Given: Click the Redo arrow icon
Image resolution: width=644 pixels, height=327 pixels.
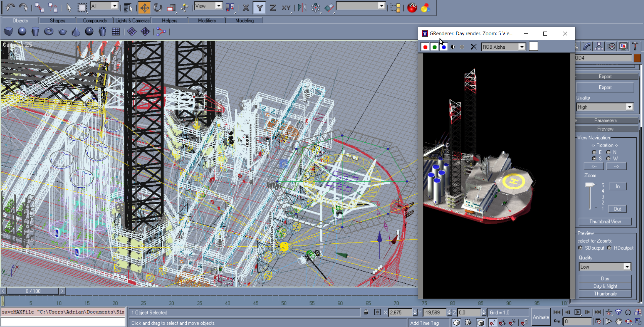Looking at the screenshot, I should [x=23, y=7].
